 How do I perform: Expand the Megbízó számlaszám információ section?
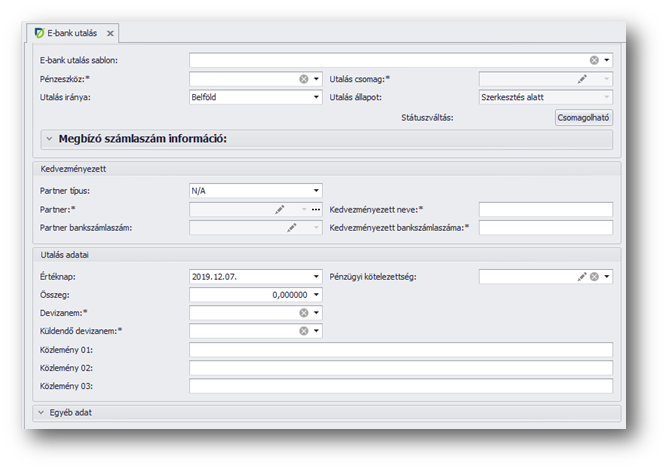pos(48,139)
